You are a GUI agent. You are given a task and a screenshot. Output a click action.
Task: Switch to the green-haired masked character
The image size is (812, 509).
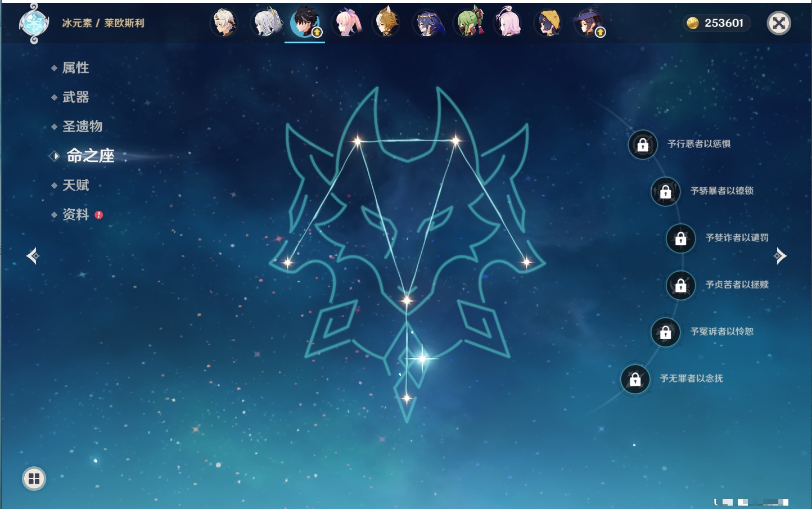pos(468,23)
